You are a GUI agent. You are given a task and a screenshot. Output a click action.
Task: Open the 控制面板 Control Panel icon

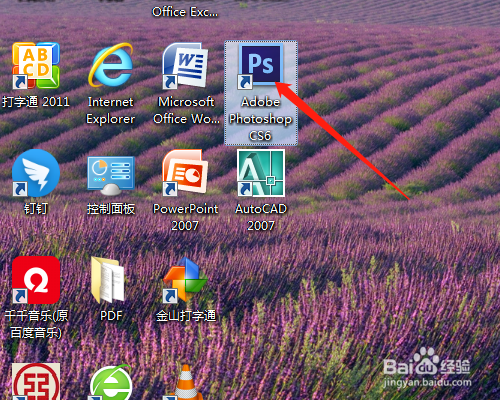pyautogui.click(x=111, y=175)
